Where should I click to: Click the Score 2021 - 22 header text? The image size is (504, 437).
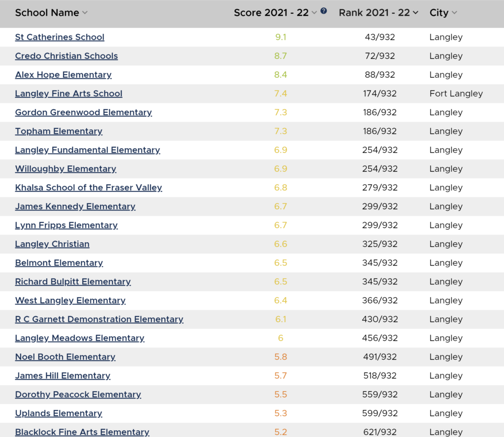tap(271, 12)
